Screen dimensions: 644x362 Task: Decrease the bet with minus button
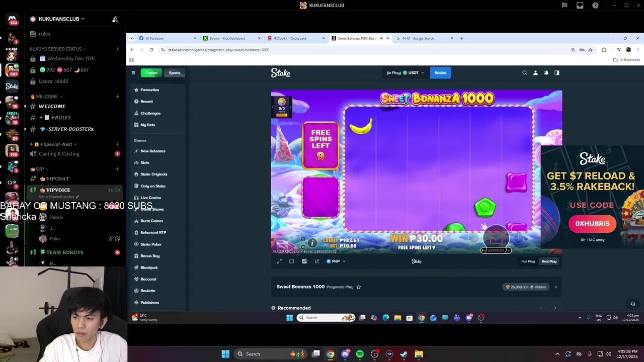[x=473, y=238]
